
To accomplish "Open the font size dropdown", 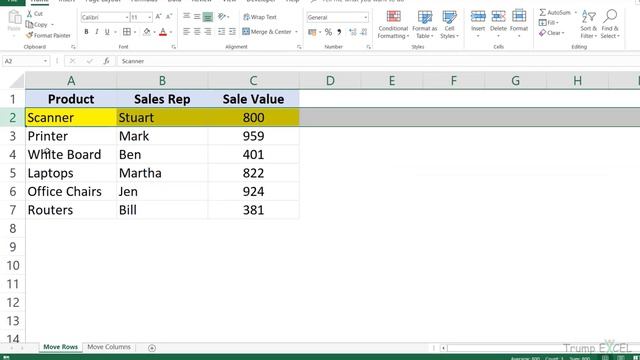I will 149,18.
